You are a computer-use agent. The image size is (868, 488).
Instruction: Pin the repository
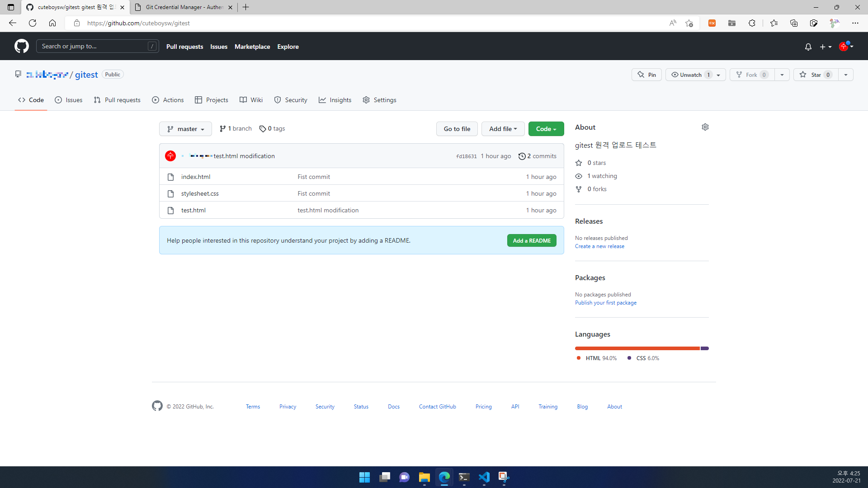(x=646, y=75)
